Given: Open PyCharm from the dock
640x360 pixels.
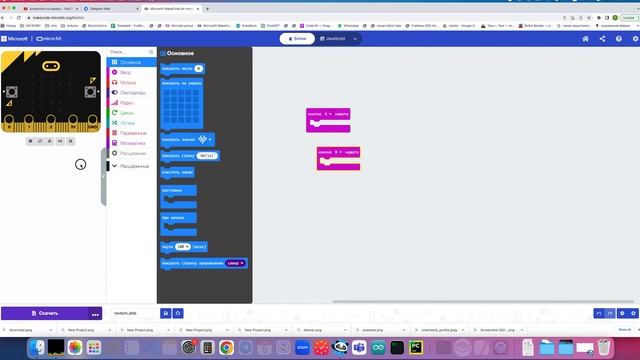Looking at the screenshot, I should [x=416, y=347].
